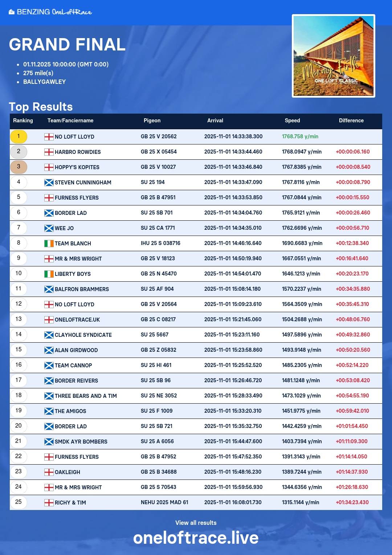
Task: Click the Scotland flag beside Wee Jo
Action: point(49,228)
